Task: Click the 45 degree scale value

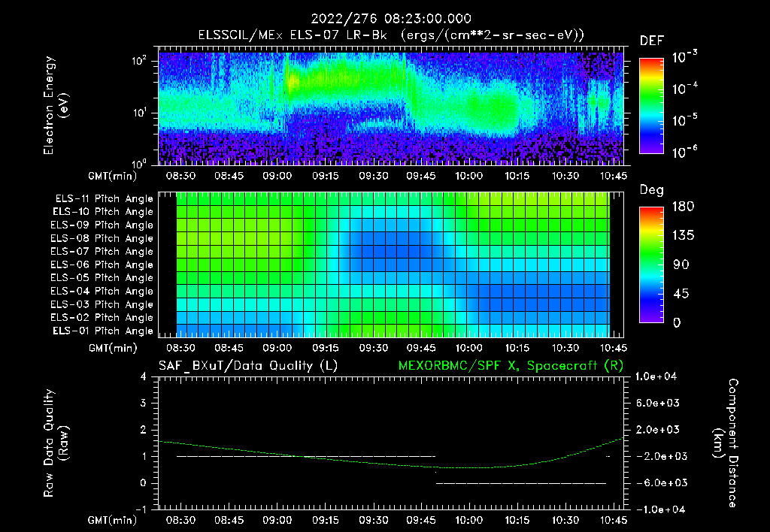Action: pos(681,294)
